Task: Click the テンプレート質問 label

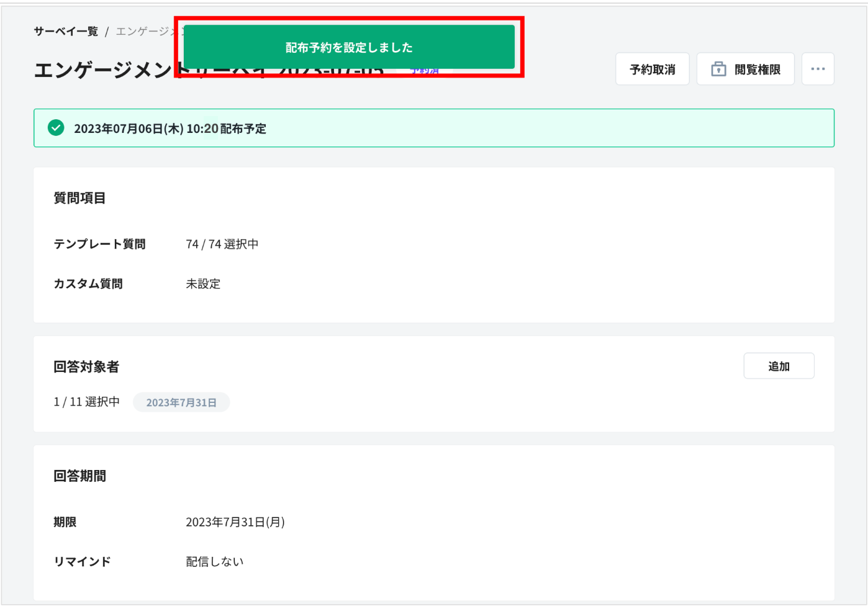Action: tap(99, 244)
